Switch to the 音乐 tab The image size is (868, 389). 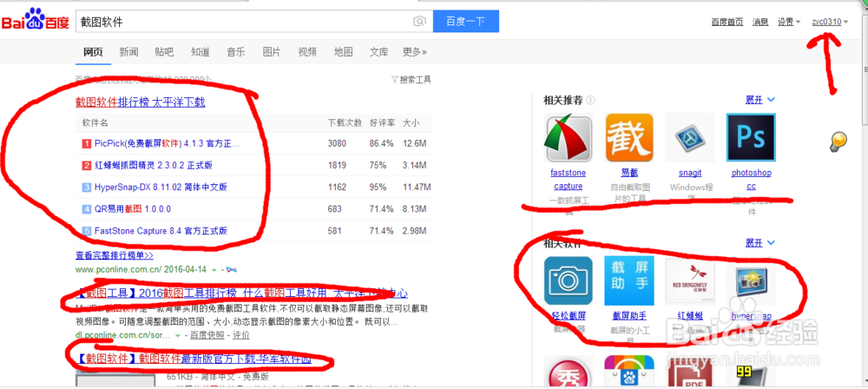[x=236, y=52]
